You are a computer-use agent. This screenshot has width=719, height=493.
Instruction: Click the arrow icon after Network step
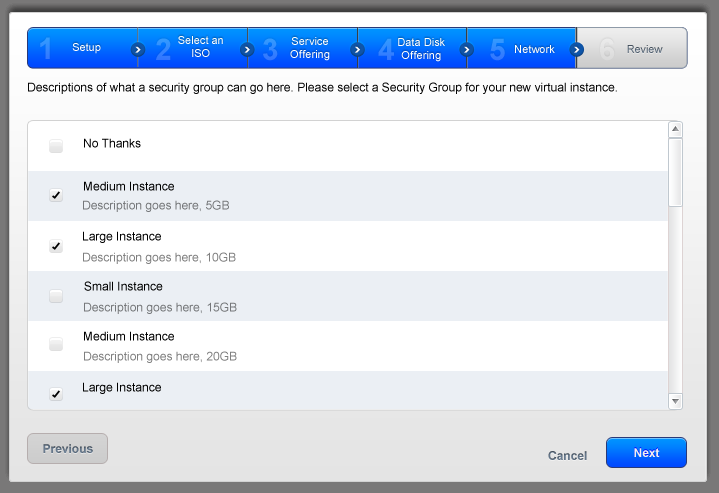(577, 49)
